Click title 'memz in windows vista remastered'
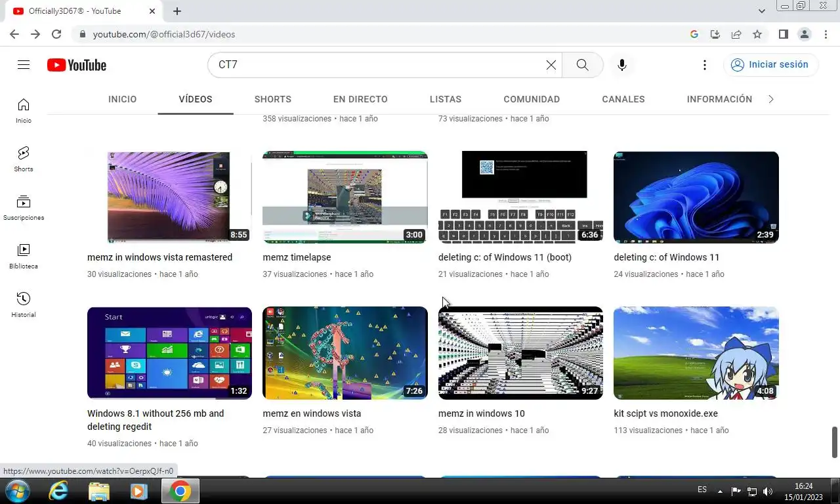 point(159,257)
